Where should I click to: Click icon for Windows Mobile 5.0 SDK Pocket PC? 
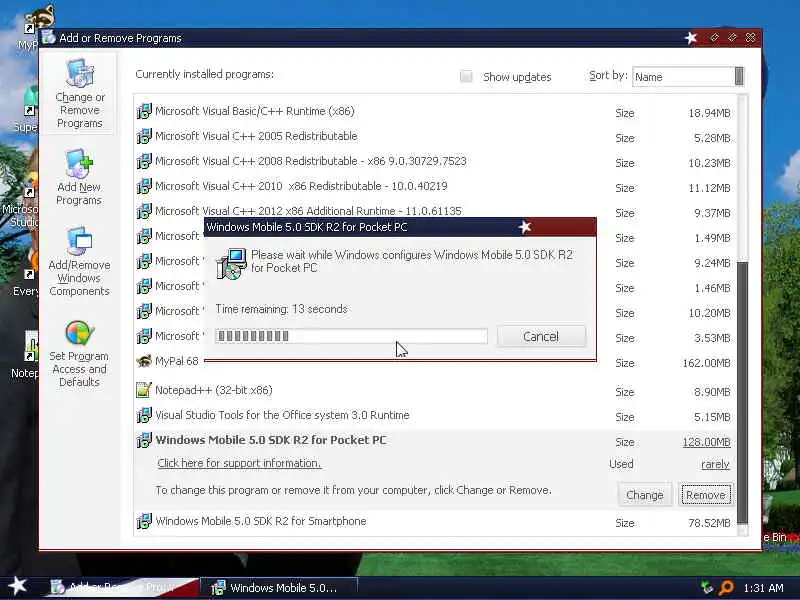point(144,440)
